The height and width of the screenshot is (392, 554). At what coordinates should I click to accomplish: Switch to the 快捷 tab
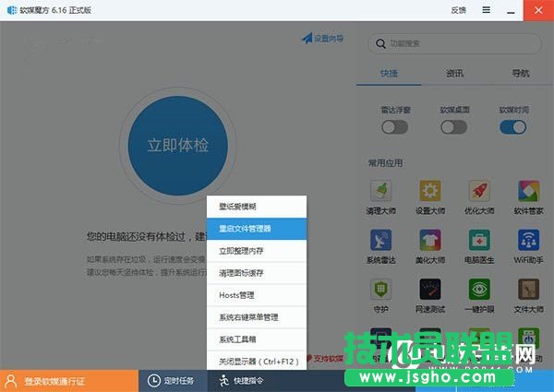(x=389, y=74)
